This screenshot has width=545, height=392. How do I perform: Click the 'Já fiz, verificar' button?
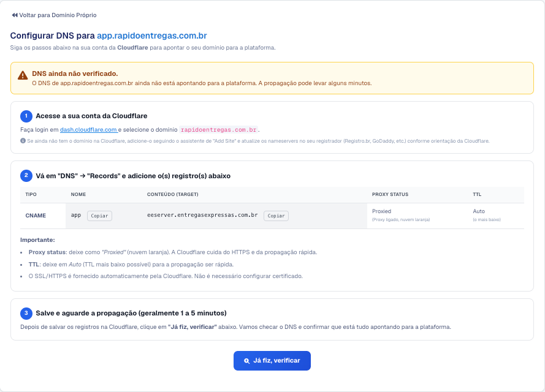point(272,361)
